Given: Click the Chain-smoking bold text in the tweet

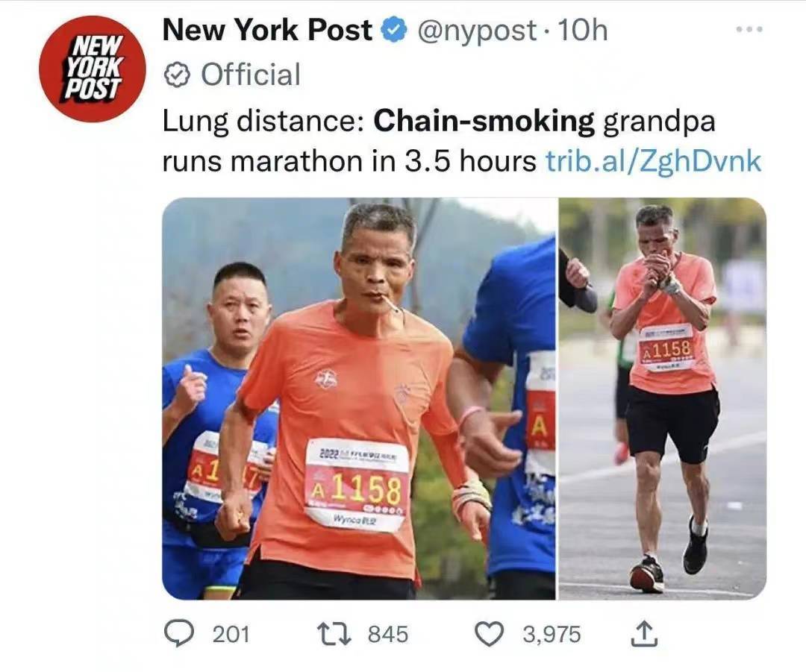Looking at the screenshot, I should (484, 122).
